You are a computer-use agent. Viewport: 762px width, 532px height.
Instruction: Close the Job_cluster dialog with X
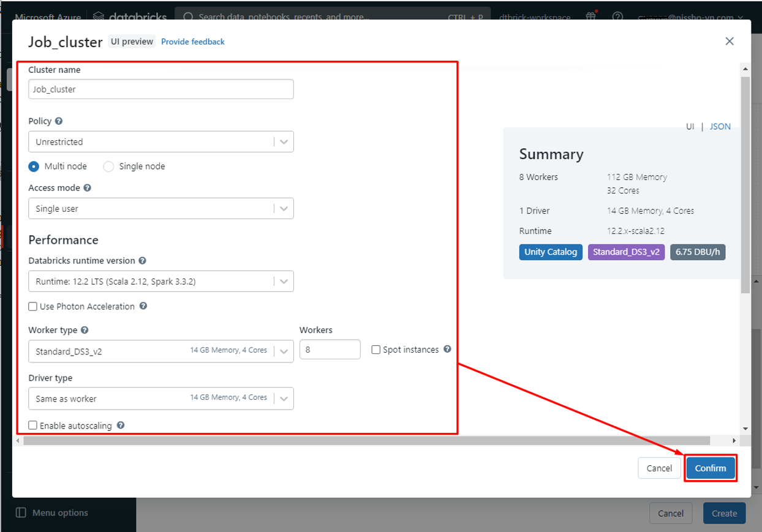(x=730, y=41)
